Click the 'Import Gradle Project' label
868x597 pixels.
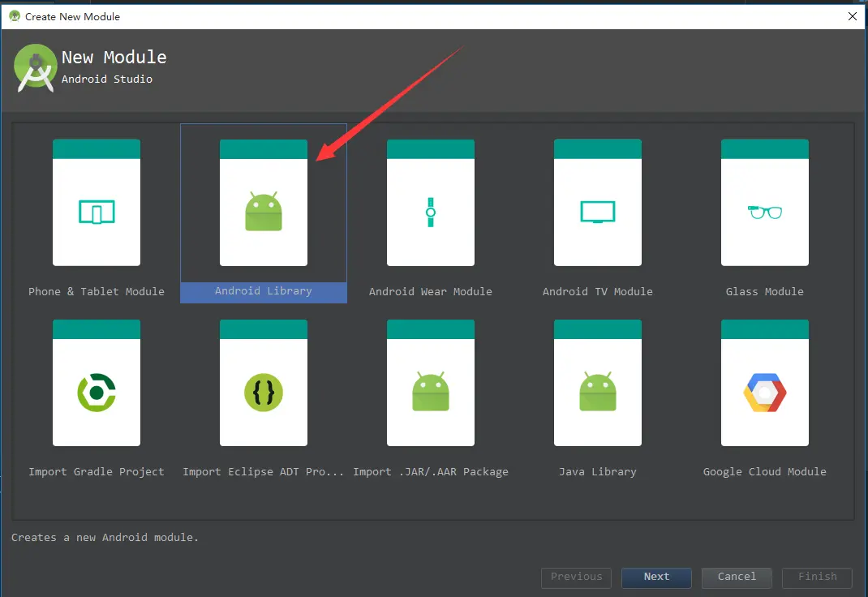[97, 472]
